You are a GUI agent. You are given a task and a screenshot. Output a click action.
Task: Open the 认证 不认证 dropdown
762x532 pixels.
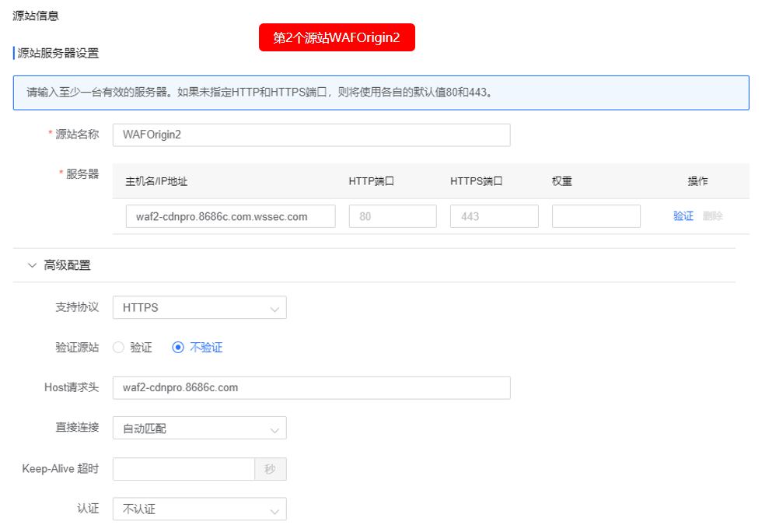point(199,509)
